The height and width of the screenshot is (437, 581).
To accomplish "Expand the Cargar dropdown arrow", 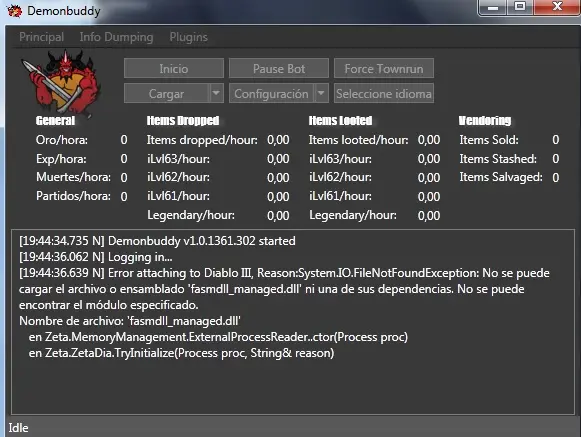I will point(216,93).
